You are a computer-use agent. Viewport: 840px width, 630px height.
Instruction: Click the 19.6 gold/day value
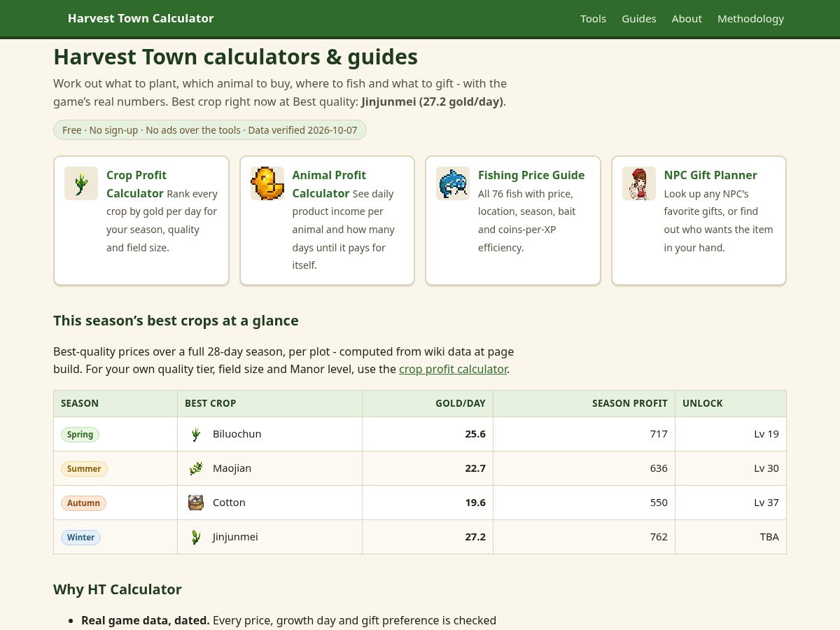click(475, 503)
